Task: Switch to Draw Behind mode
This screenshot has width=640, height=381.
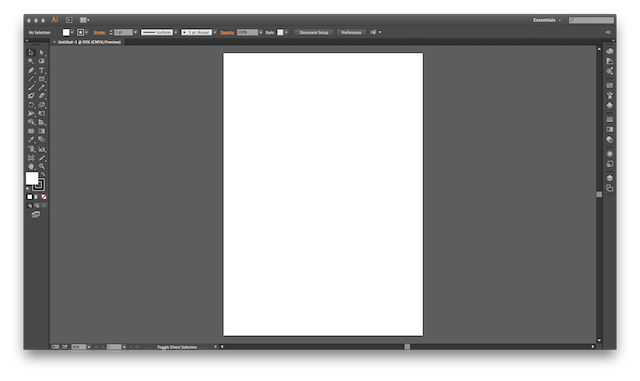Action: (x=37, y=205)
